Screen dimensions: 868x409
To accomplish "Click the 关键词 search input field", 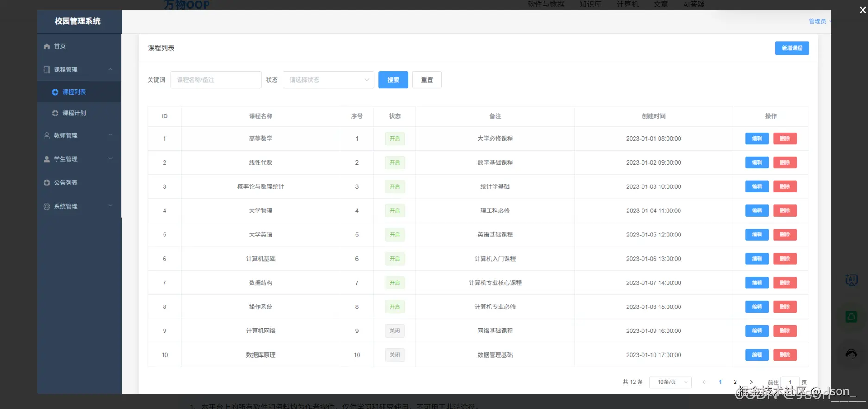I will 216,80.
